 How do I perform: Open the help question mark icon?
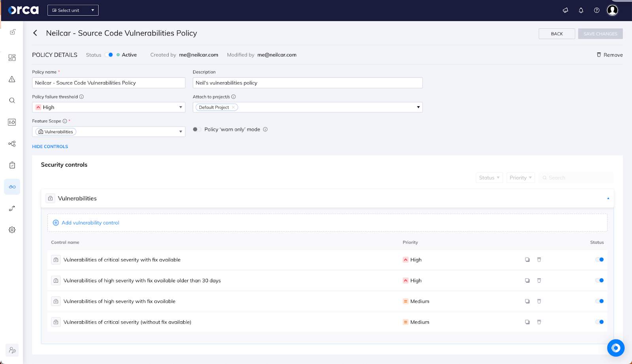point(596,10)
